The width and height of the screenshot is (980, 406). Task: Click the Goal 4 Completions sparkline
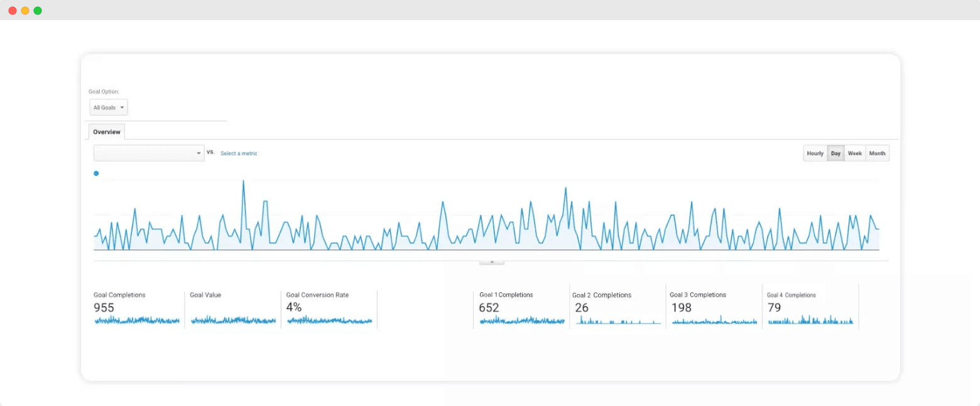pyautogui.click(x=811, y=320)
